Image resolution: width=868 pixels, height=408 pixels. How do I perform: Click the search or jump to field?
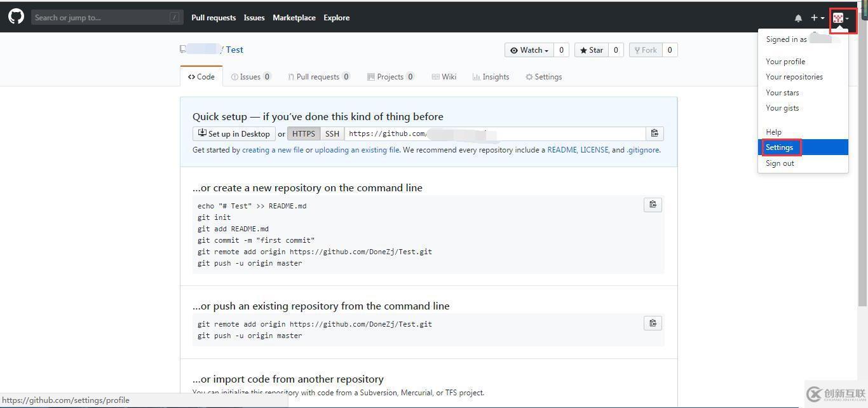pos(107,17)
